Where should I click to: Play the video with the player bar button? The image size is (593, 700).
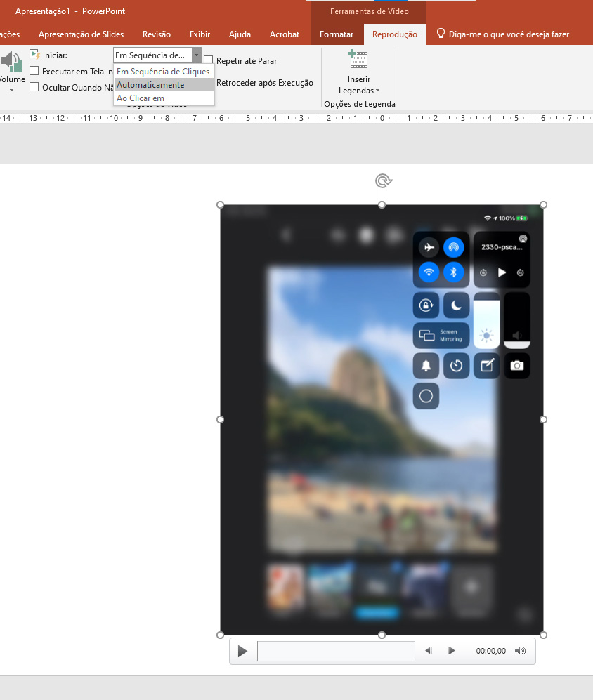click(x=242, y=651)
